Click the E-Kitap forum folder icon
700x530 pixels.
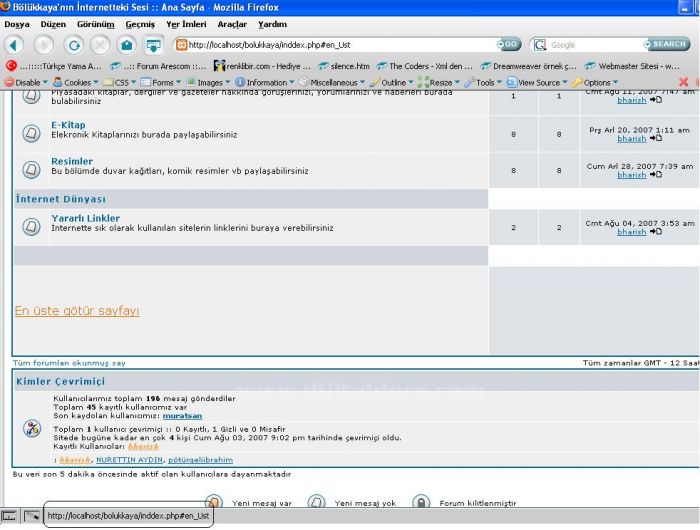point(31,132)
